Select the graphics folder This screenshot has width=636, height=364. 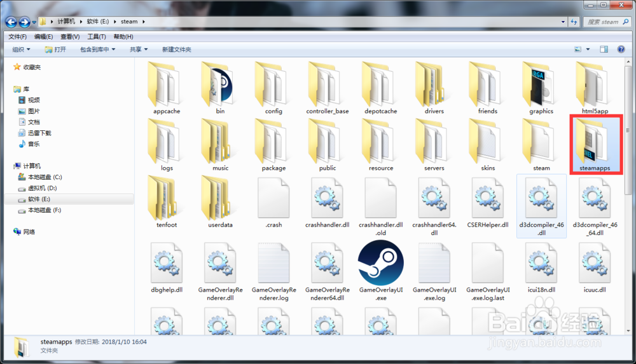coord(541,88)
